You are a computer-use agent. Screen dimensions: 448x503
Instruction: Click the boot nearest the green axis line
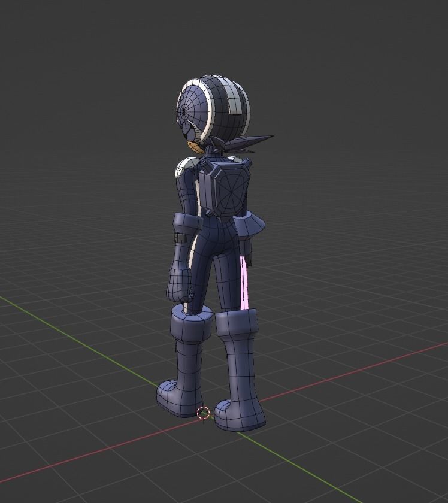[x=184, y=361]
